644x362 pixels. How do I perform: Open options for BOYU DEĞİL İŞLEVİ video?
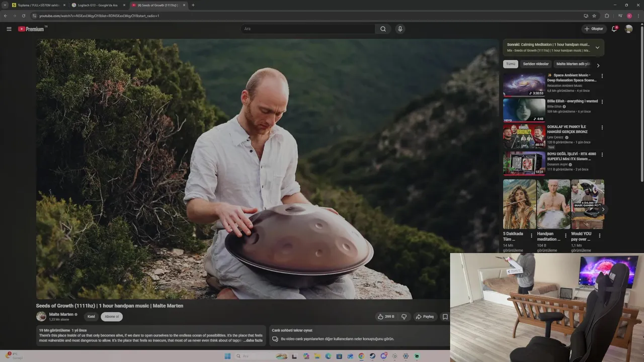602,155
